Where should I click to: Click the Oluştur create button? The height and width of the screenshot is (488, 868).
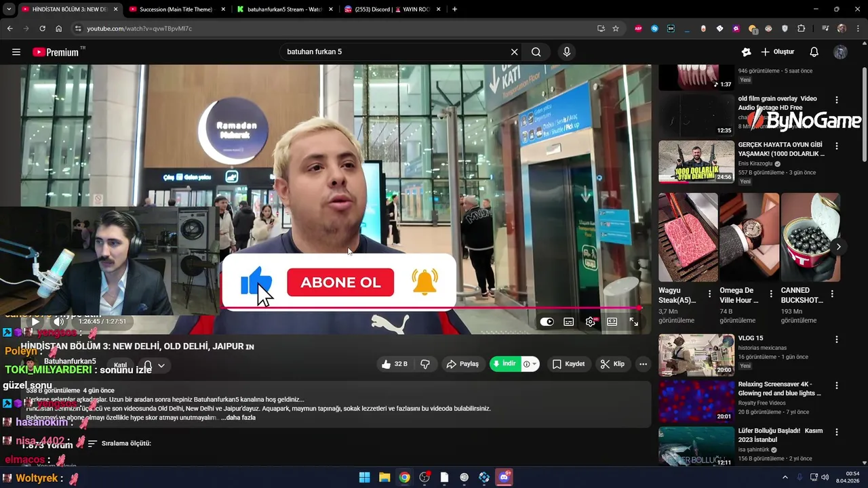pos(778,52)
